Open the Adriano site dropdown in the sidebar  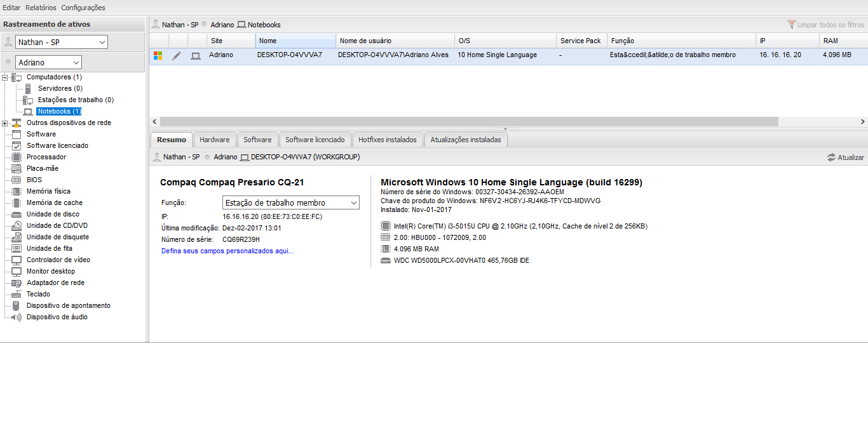(x=49, y=63)
